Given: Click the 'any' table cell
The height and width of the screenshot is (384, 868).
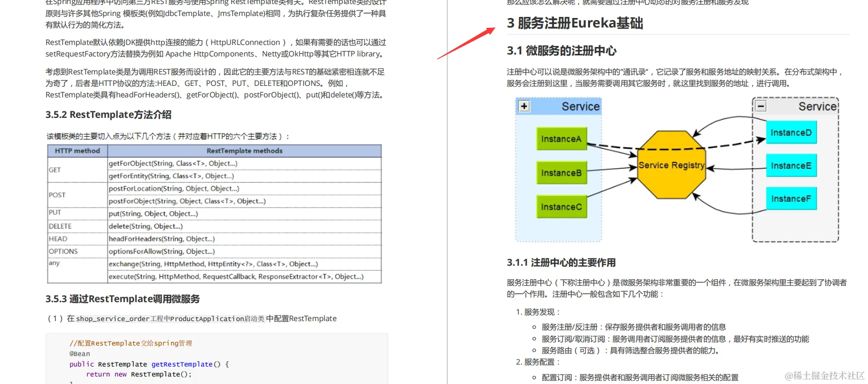Looking at the screenshot, I should point(77,270).
